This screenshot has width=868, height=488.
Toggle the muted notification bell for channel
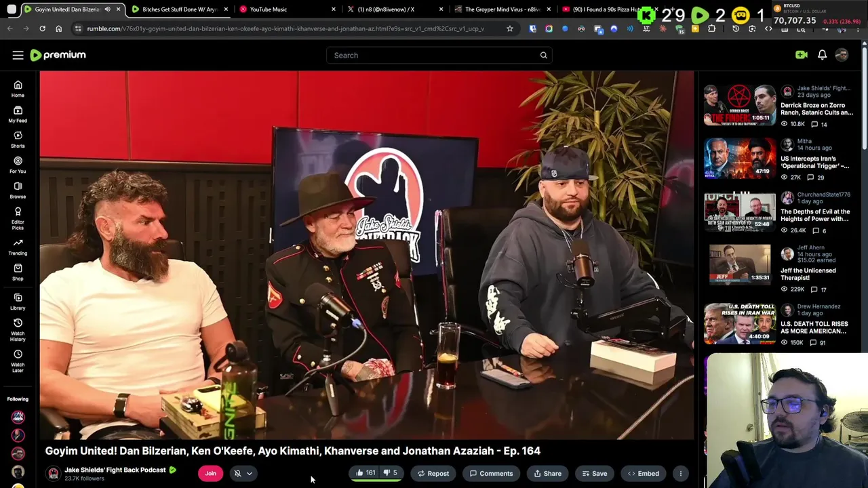(237, 474)
